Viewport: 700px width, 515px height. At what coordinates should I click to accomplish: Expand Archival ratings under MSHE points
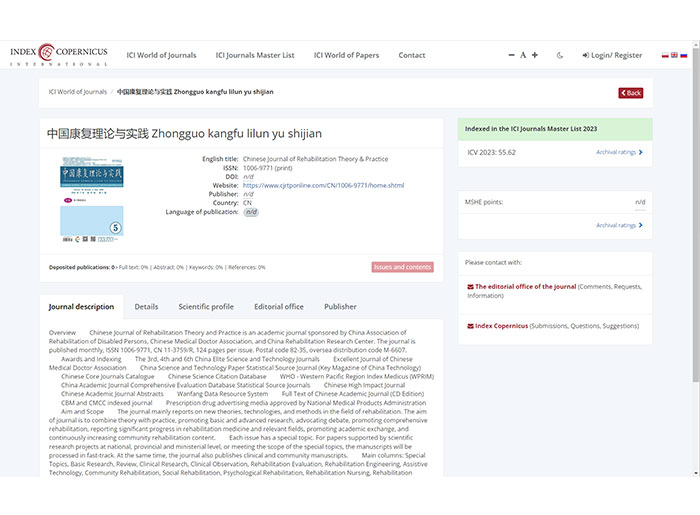click(x=619, y=225)
